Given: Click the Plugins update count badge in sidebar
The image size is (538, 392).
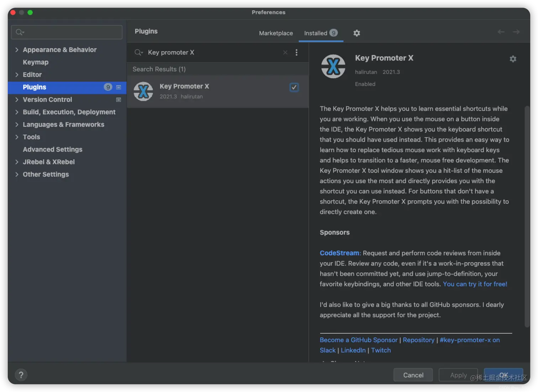Looking at the screenshot, I should [108, 87].
